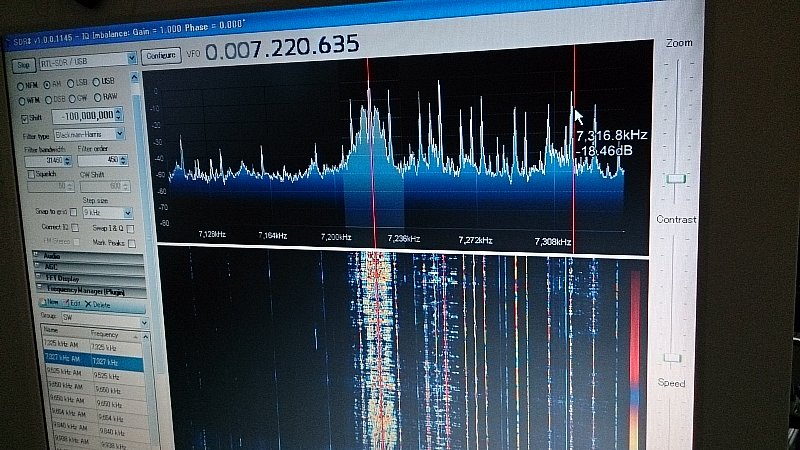Screen dimensions: 800x450
Task: Select WFM demodulation mode
Action: 21,102
